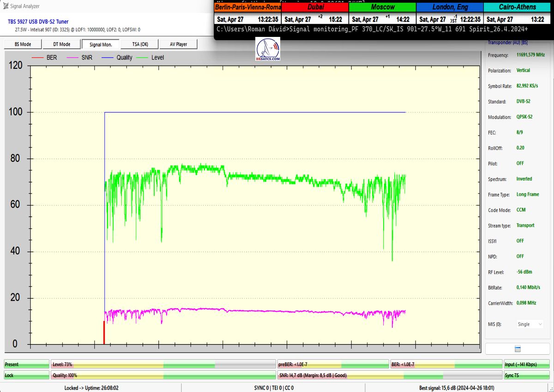Click the SNR 14,7 dB margin bar

tap(389, 375)
